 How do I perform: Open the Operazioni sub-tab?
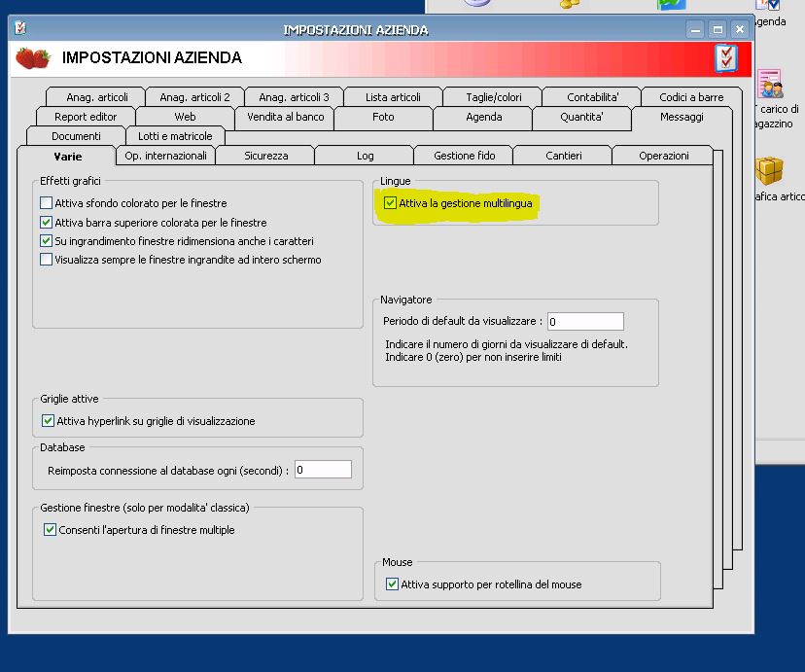tap(663, 156)
